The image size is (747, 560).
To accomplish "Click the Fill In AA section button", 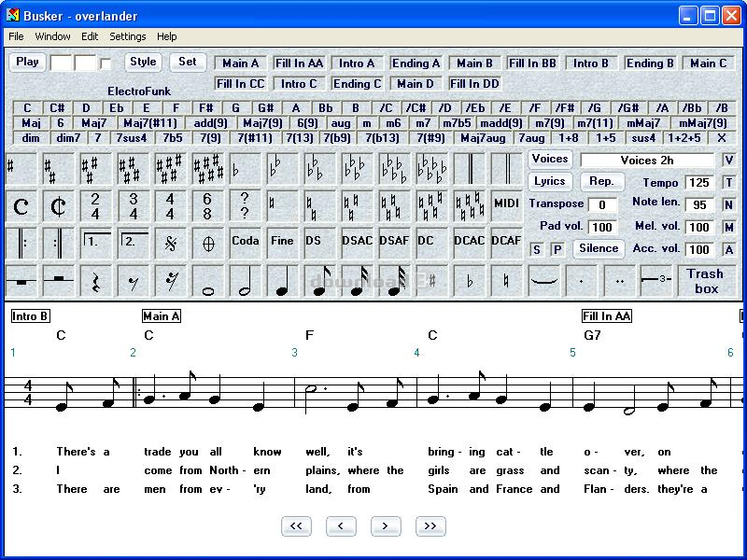I will pos(299,63).
